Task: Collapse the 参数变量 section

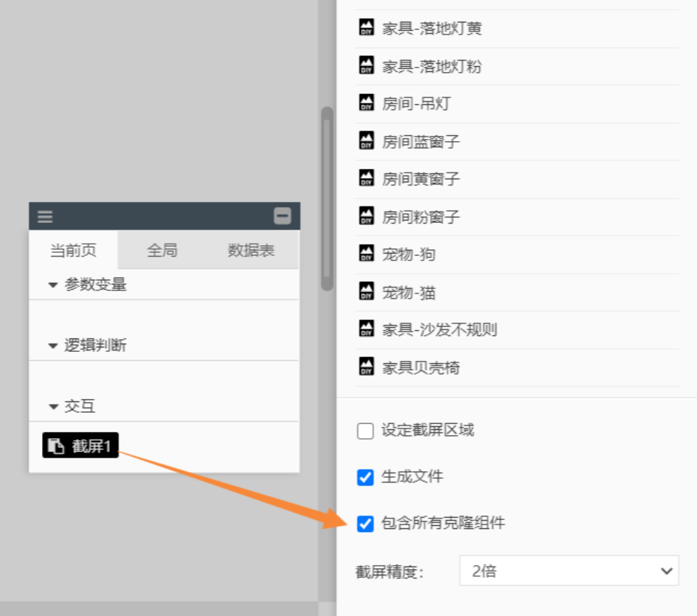Action: [53, 285]
